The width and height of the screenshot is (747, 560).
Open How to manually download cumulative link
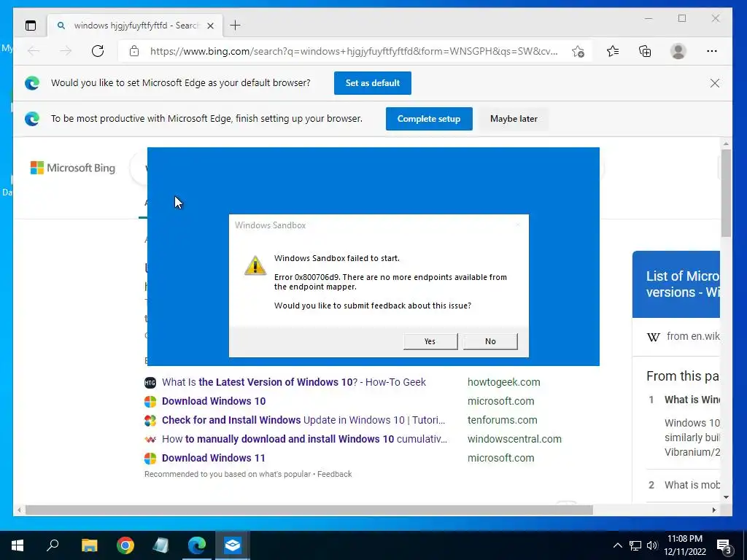[x=304, y=439]
